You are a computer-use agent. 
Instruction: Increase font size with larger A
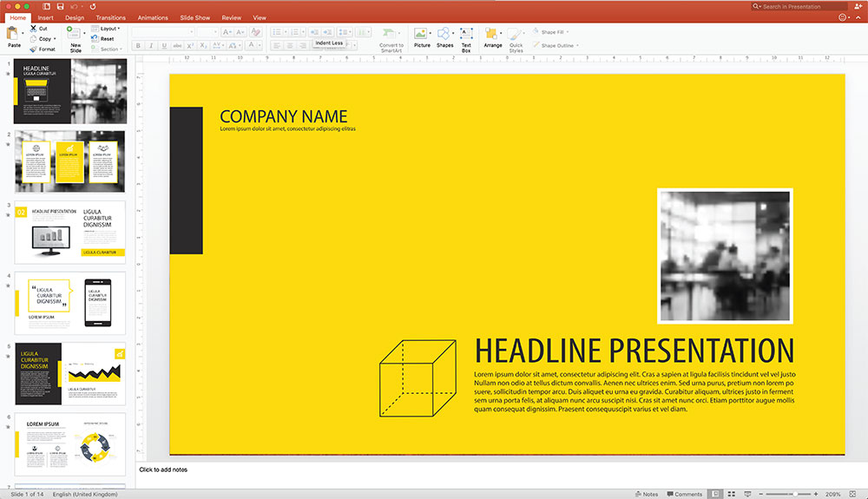[x=227, y=32]
